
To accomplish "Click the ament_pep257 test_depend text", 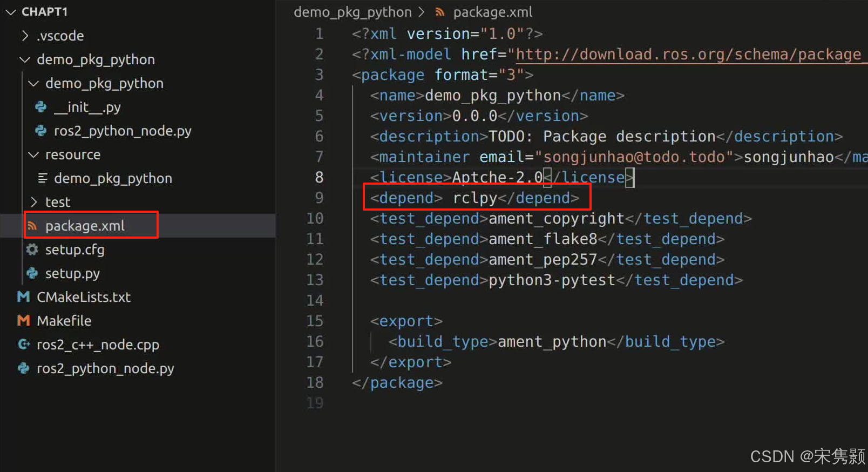I will coord(542,260).
